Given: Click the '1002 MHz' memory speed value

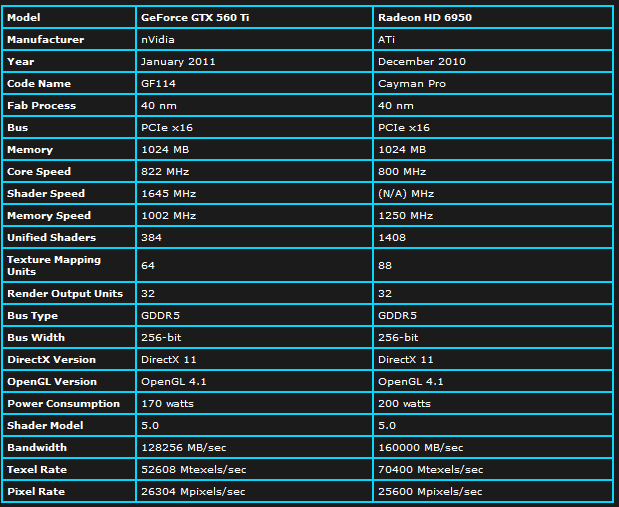Looking at the screenshot, I should pyautogui.click(x=169, y=216).
